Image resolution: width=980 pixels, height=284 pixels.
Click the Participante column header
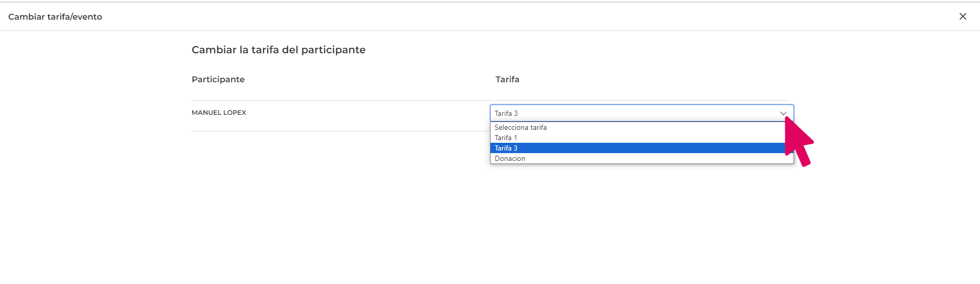point(218,79)
